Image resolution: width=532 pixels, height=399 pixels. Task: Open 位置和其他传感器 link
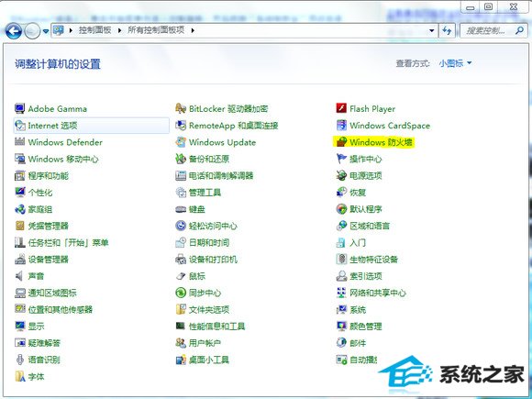(x=61, y=309)
